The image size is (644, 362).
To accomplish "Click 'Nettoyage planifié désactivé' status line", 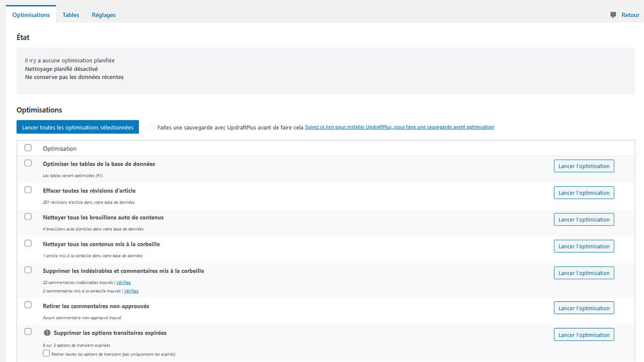I will [x=61, y=69].
